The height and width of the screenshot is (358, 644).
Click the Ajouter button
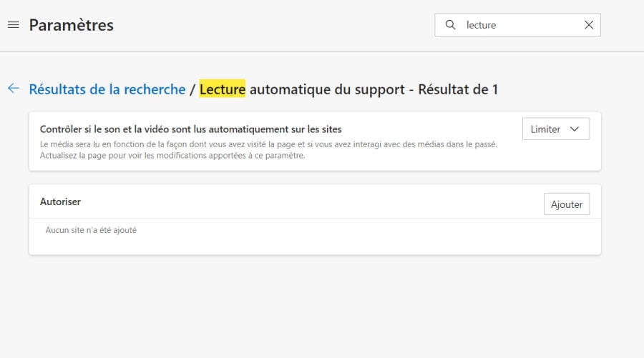click(567, 204)
